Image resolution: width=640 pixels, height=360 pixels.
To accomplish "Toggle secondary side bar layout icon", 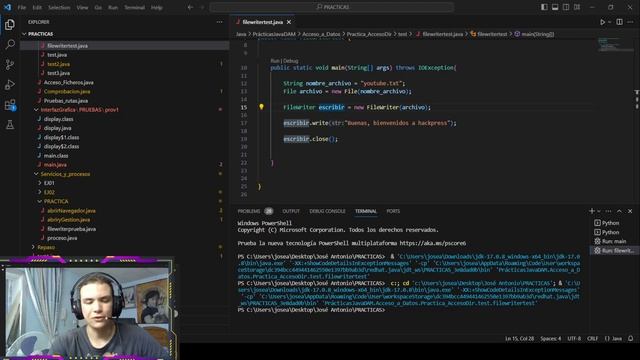I will tap(566, 7).
